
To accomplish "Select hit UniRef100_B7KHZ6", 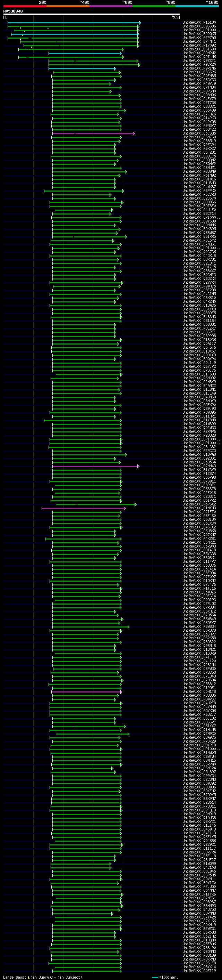I will (199, 114).
